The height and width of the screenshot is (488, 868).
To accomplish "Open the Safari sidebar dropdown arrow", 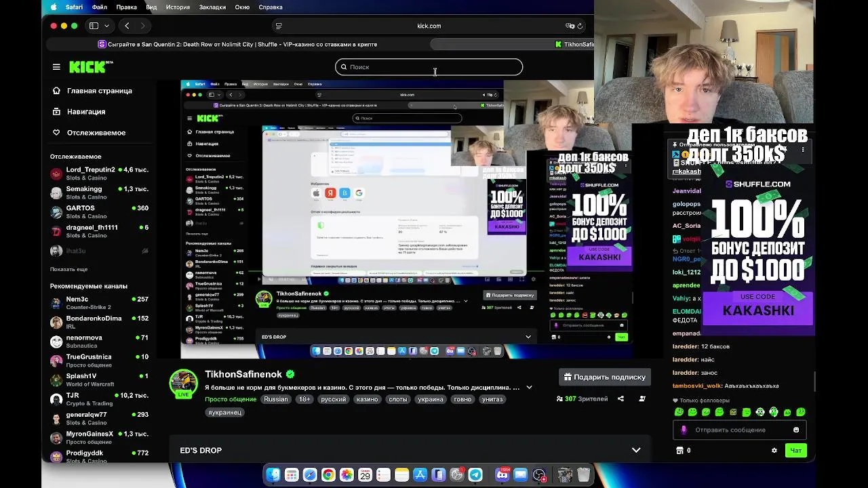I will 106,26.
